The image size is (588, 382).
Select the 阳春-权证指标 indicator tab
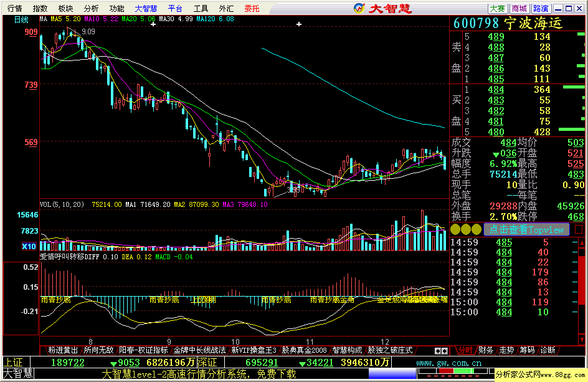[143, 350]
